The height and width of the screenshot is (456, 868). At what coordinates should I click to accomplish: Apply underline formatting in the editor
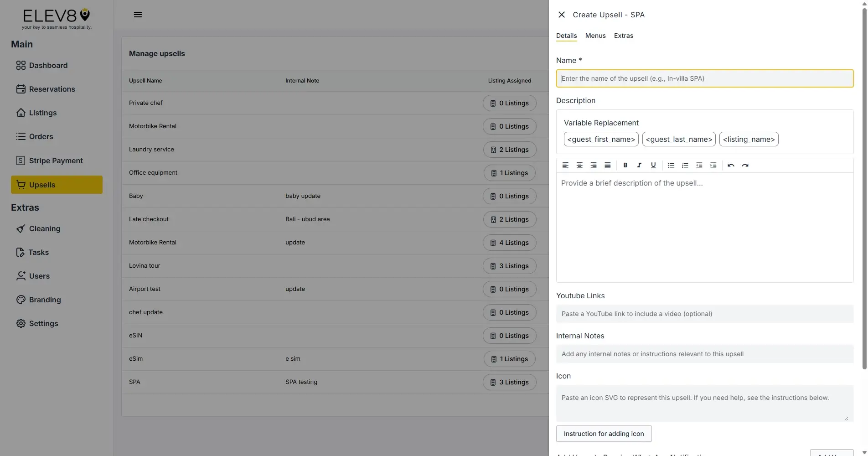coord(653,165)
